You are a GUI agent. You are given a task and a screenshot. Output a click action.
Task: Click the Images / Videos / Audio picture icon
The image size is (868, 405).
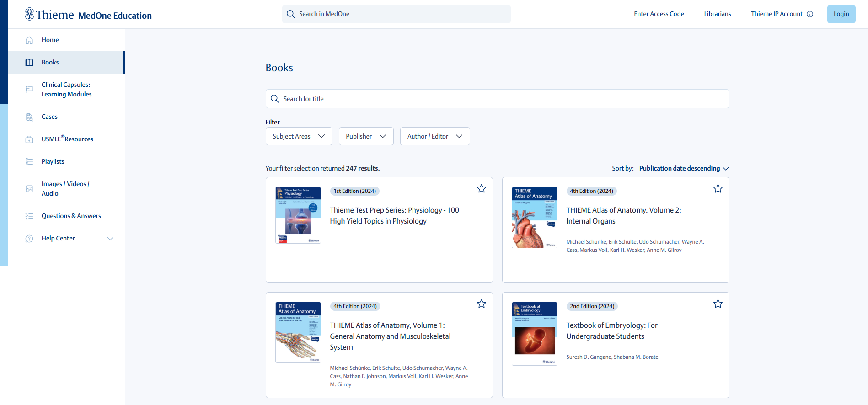tap(29, 189)
